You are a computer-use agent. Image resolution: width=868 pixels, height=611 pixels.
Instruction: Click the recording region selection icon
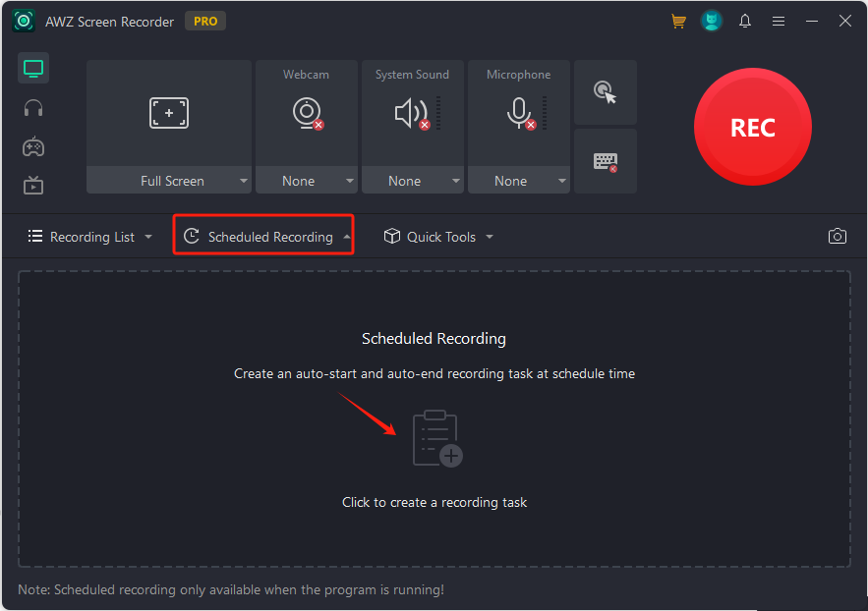coord(169,113)
